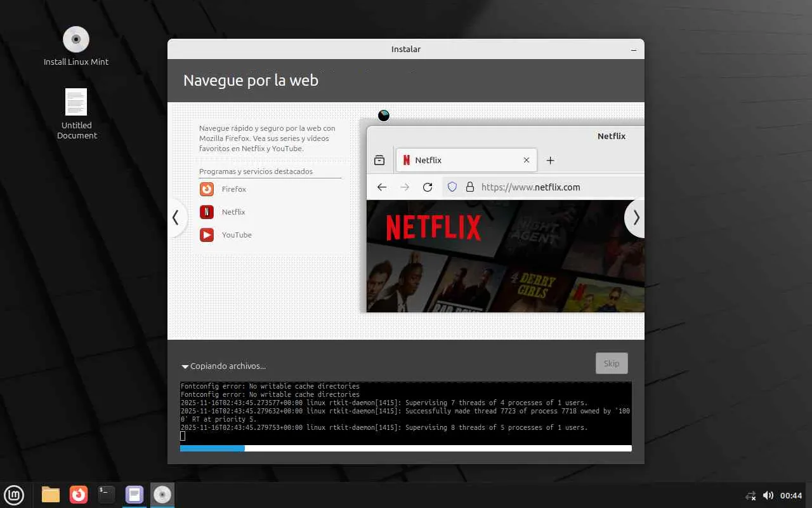Click the padlock icon in the address bar
Screen dimensions: 812x508
click(x=470, y=187)
